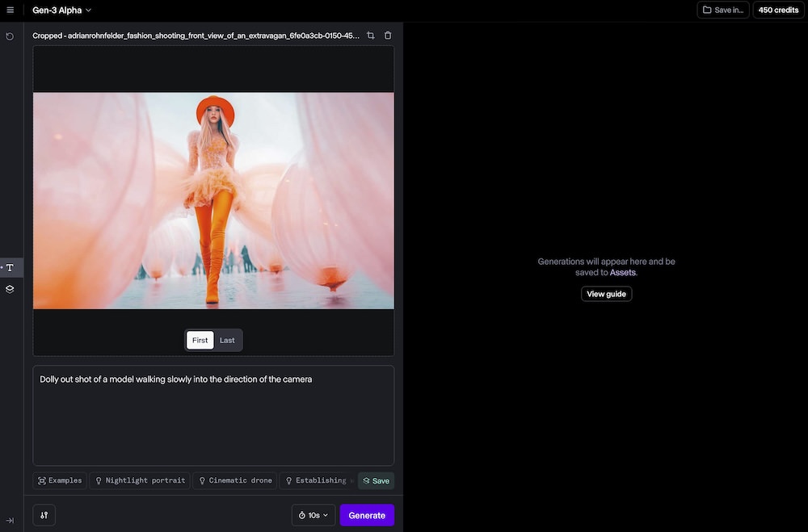808x532 pixels.
Task: Switch image to Last frame
Action: coord(227,340)
